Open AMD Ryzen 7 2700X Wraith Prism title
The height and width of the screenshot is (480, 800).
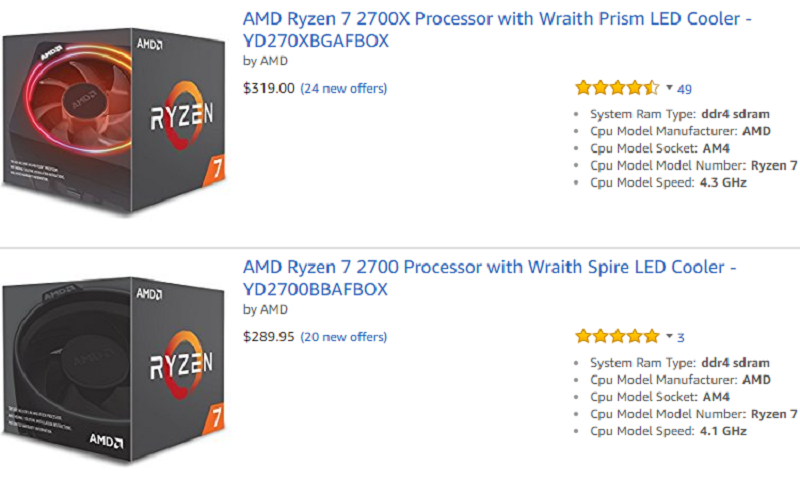(497, 30)
